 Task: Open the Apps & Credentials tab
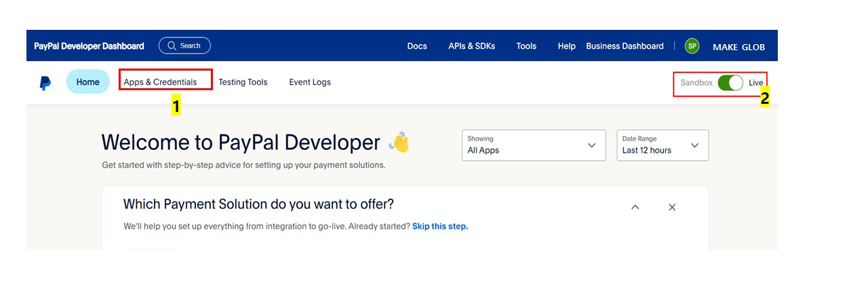point(160,82)
